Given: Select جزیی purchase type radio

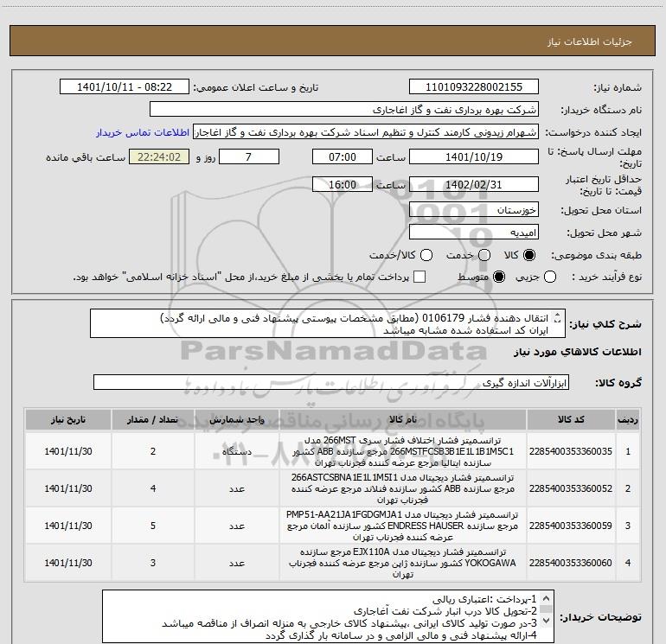Looking at the screenshot, I should coord(550,277).
